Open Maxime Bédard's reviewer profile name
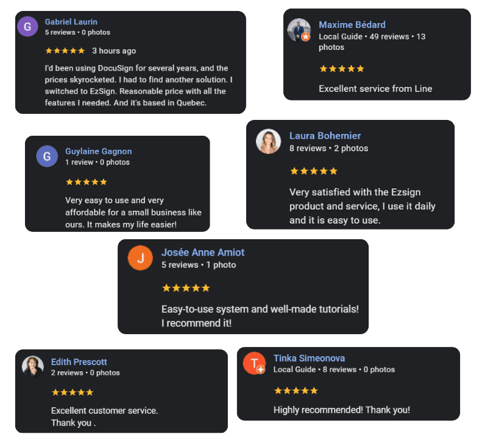The image size is (482, 448). pyautogui.click(x=352, y=25)
